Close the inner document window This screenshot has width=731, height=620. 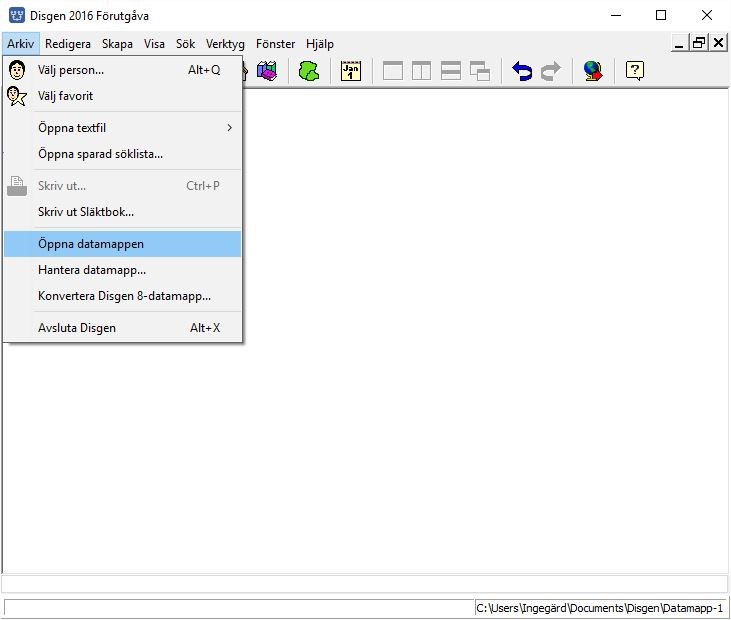click(718, 43)
